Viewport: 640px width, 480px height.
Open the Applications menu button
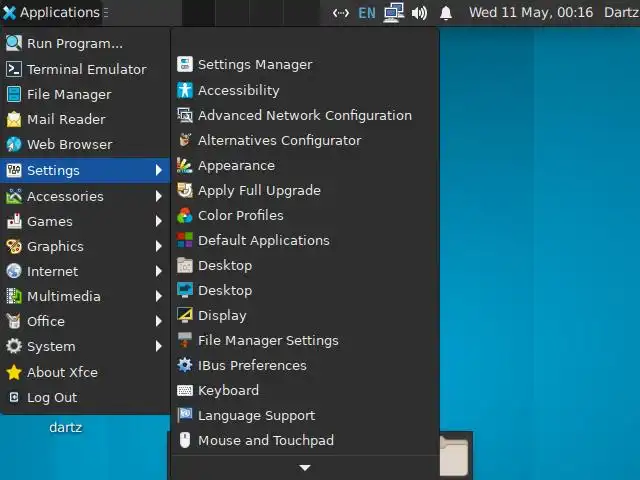[51, 13]
